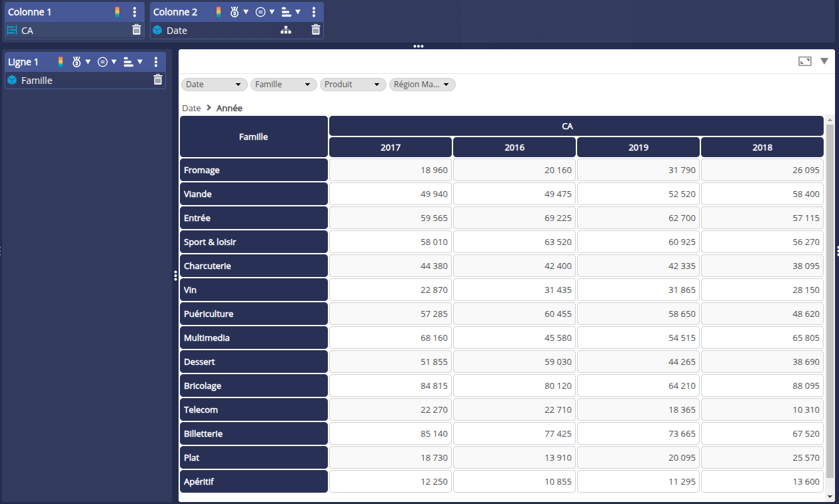Click color palette swatch in Ligne 1
This screenshot has width=839, height=504.
click(61, 62)
